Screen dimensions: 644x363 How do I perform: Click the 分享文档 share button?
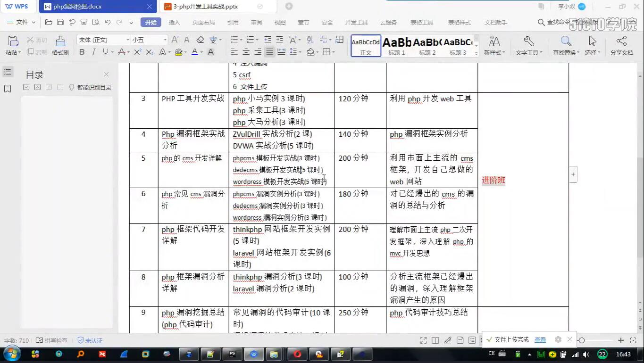click(622, 46)
